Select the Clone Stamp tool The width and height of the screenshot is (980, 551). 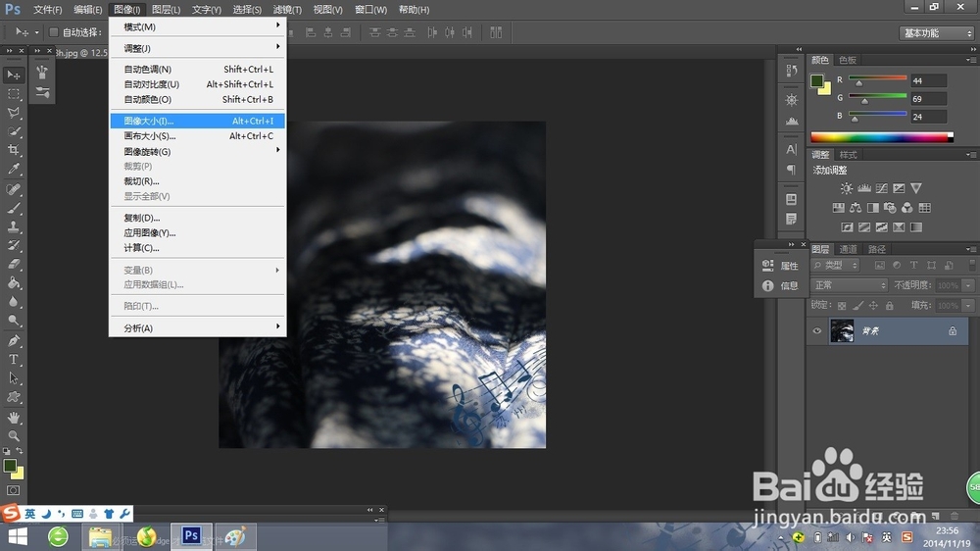coord(13,227)
